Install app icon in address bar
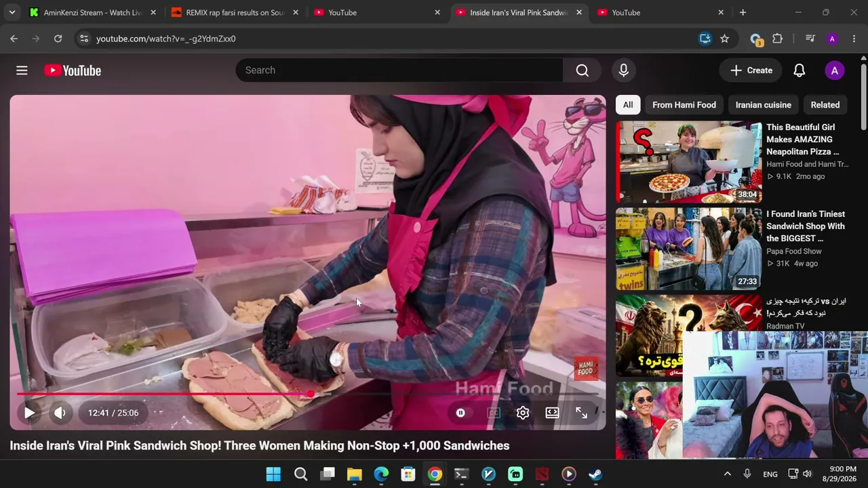Image resolution: width=868 pixels, height=488 pixels. [705, 39]
